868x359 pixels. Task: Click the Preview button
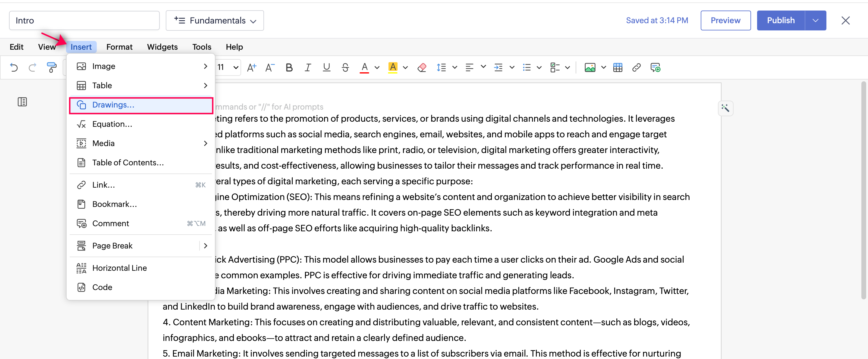[x=725, y=20]
